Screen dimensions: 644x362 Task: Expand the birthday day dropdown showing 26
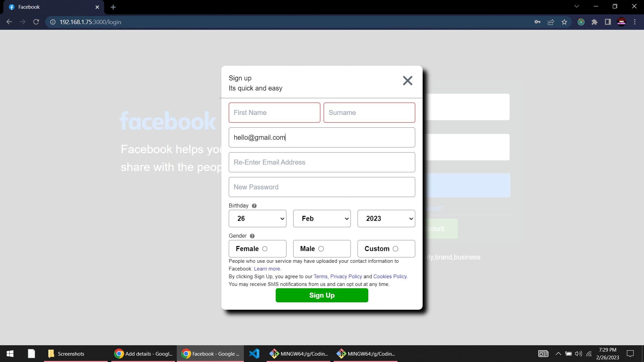pos(258,219)
